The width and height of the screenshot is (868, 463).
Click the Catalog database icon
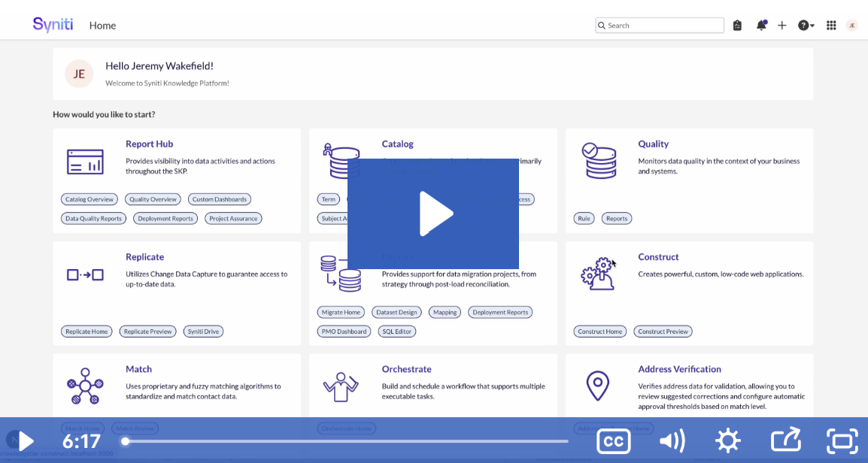pos(341,161)
